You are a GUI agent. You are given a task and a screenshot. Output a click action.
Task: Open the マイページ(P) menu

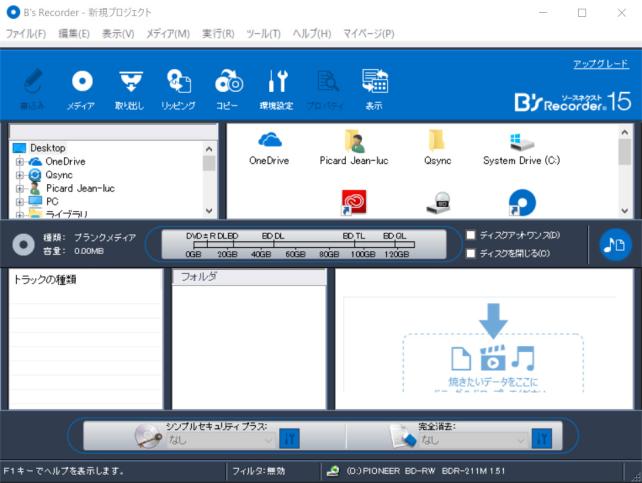click(x=369, y=34)
